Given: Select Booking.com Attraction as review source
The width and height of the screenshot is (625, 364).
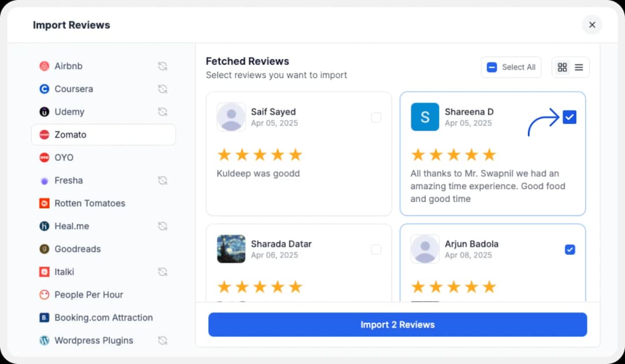Looking at the screenshot, I should click(44, 318).
